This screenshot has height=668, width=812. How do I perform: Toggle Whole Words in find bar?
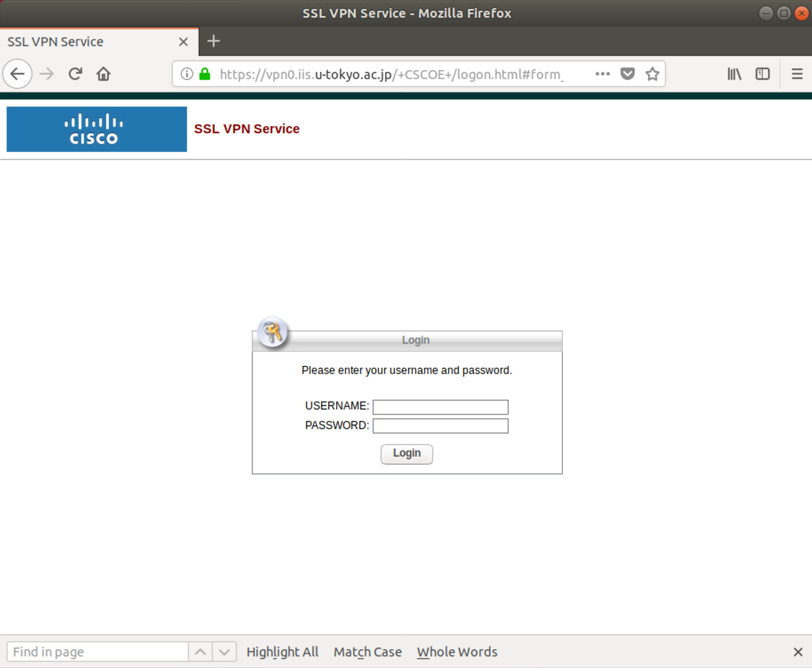(x=457, y=652)
